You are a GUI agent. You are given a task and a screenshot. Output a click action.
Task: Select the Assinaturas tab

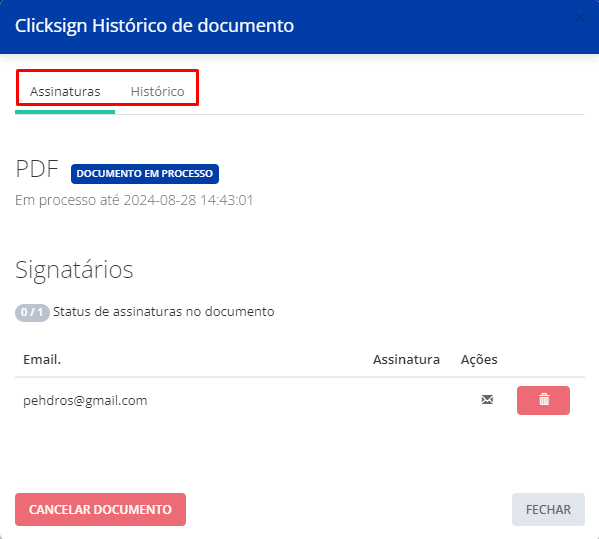65,92
